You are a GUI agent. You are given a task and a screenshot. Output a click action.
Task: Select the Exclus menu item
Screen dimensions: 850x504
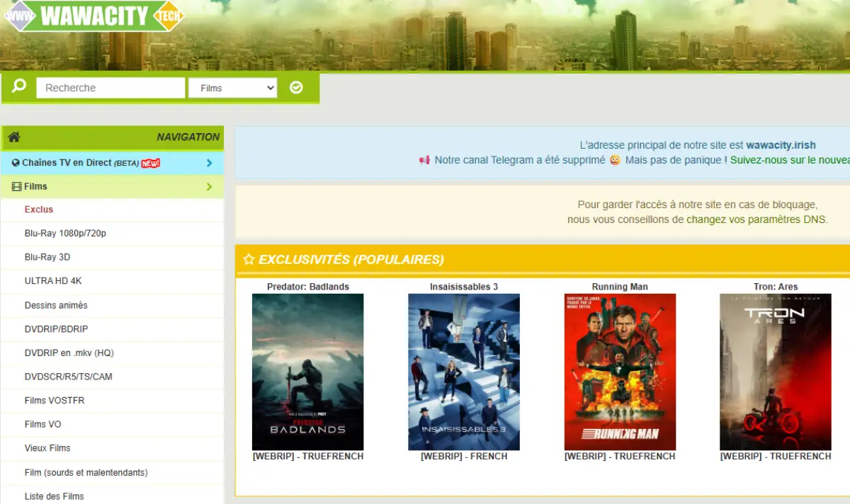click(39, 210)
